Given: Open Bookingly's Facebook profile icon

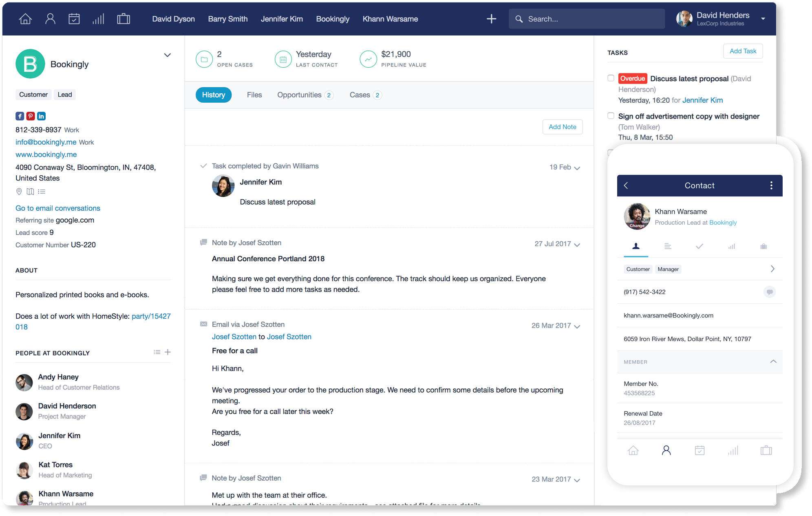Looking at the screenshot, I should (x=20, y=116).
